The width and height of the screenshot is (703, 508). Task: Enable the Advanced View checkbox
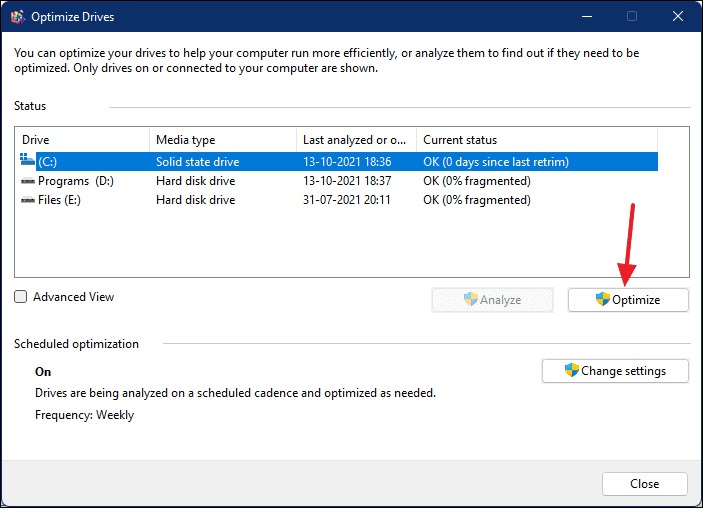pyautogui.click(x=21, y=297)
